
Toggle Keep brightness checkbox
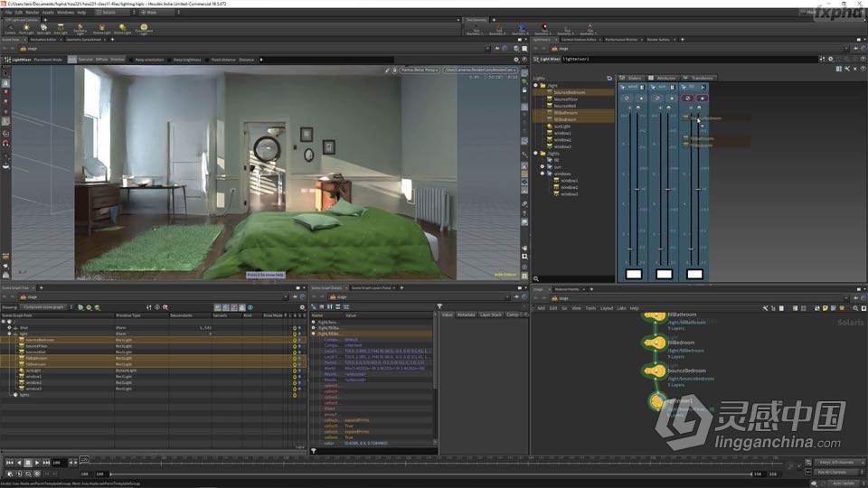170,60
